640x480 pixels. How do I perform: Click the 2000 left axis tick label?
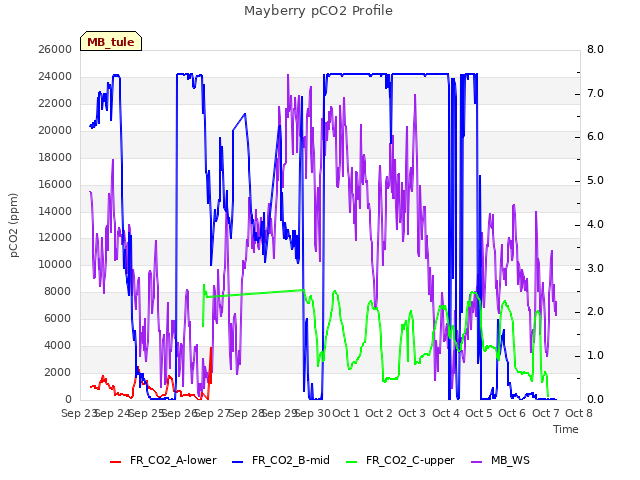coord(58,372)
